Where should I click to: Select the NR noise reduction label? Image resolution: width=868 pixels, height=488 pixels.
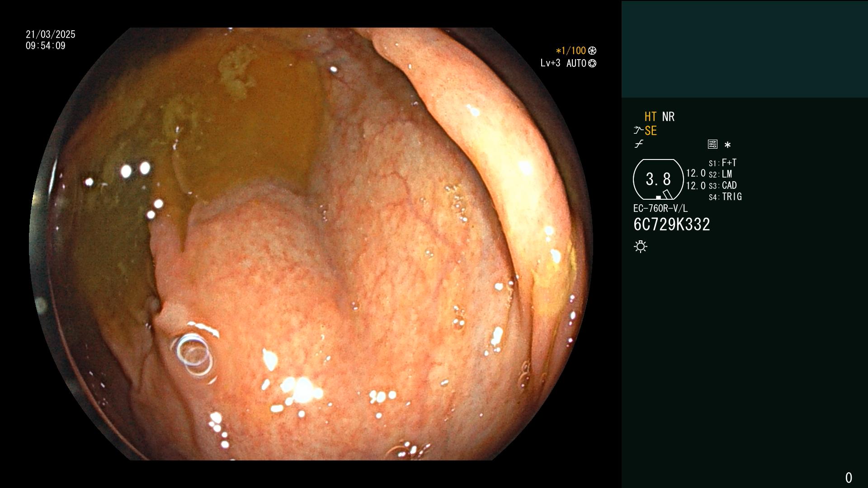pos(668,117)
